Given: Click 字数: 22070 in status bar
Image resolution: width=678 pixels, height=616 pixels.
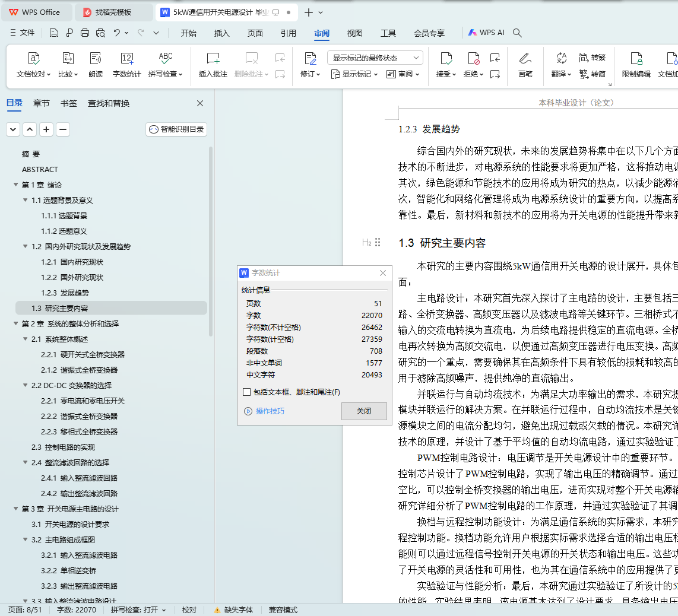Looking at the screenshot, I should pos(77,610).
